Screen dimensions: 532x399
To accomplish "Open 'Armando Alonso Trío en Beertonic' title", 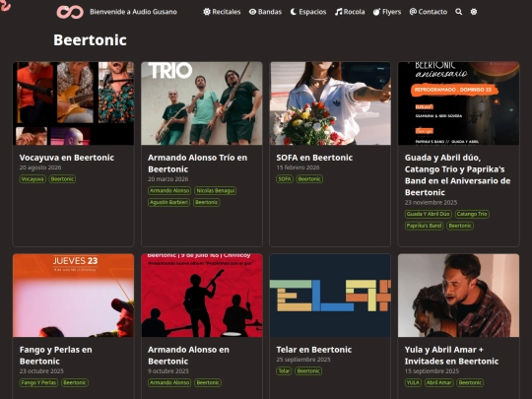I will [x=197, y=164].
